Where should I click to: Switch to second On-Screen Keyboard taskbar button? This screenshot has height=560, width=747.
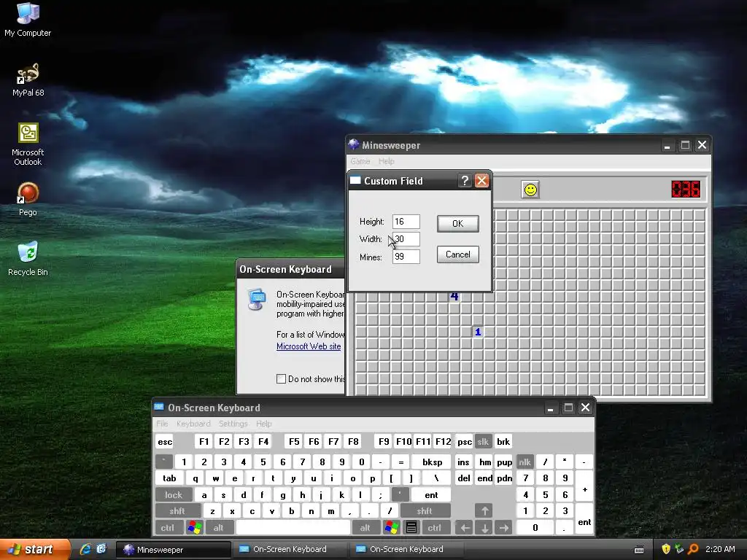(407, 550)
